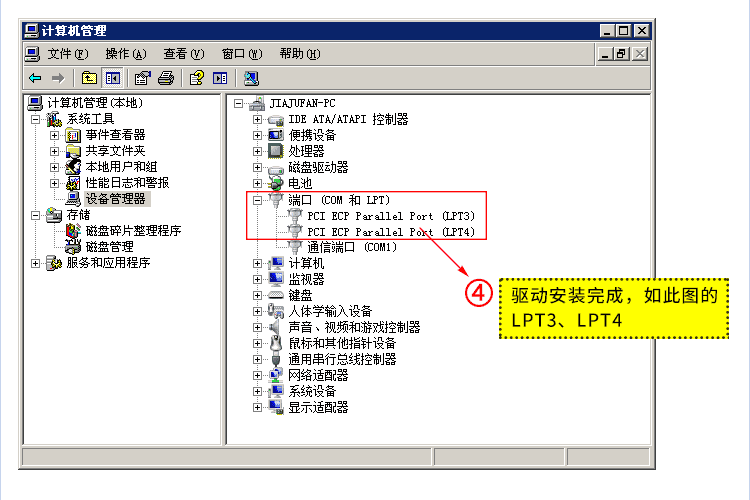The height and width of the screenshot is (500, 750).
Task: Click the 电池 battery icon
Action: point(276,183)
